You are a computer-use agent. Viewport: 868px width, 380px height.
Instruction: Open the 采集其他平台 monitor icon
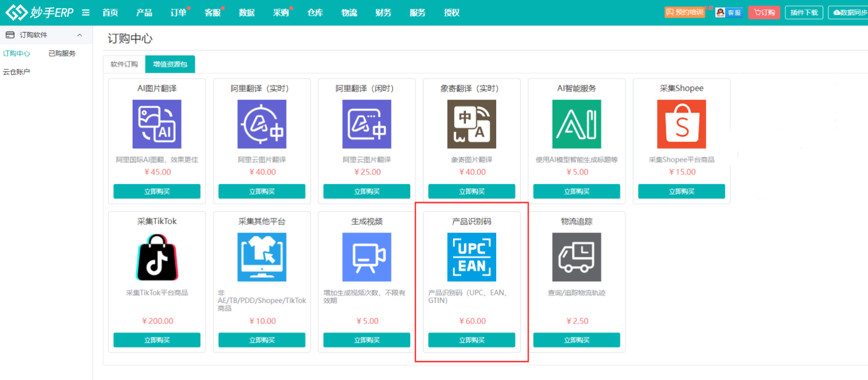tap(262, 257)
